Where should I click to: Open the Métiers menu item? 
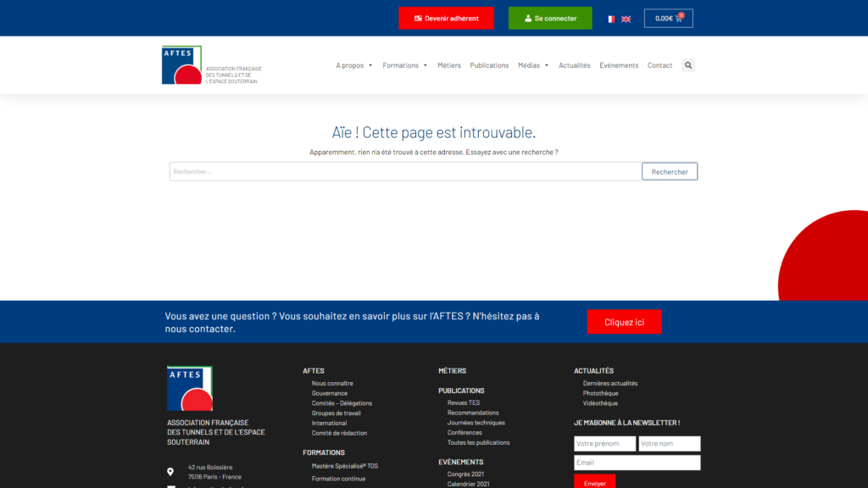(449, 65)
